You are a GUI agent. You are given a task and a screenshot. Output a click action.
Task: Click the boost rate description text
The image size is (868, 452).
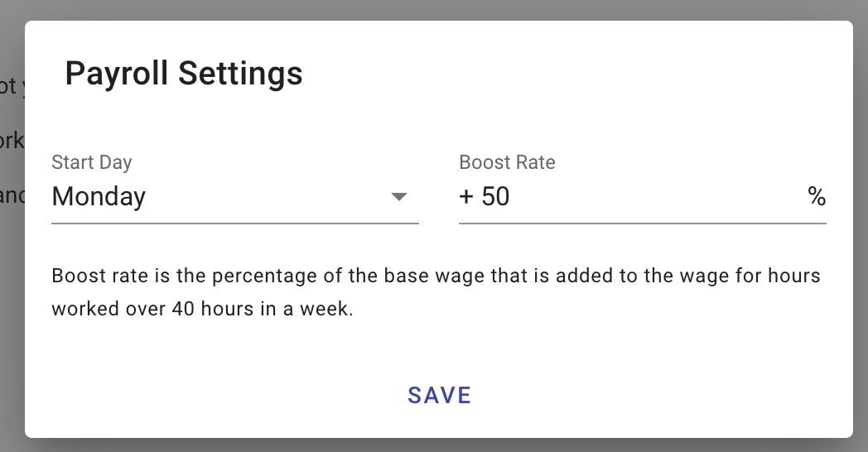tap(436, 275)
